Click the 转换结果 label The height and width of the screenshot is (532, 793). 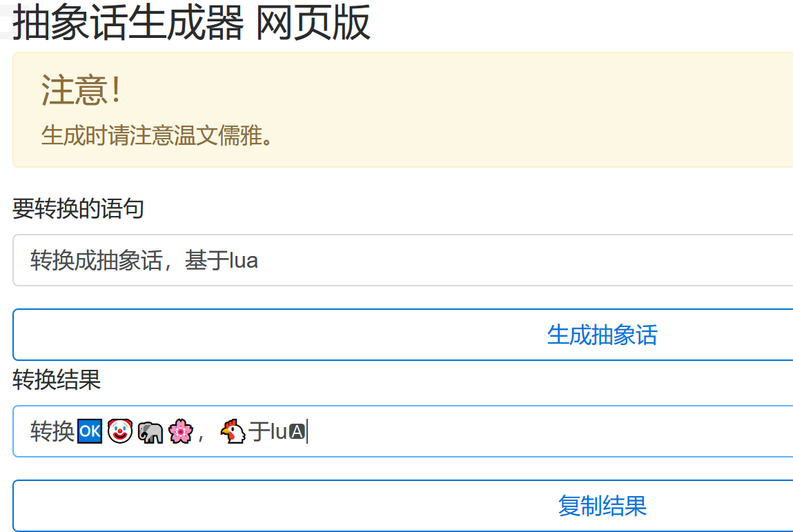(x=57, y=380)
